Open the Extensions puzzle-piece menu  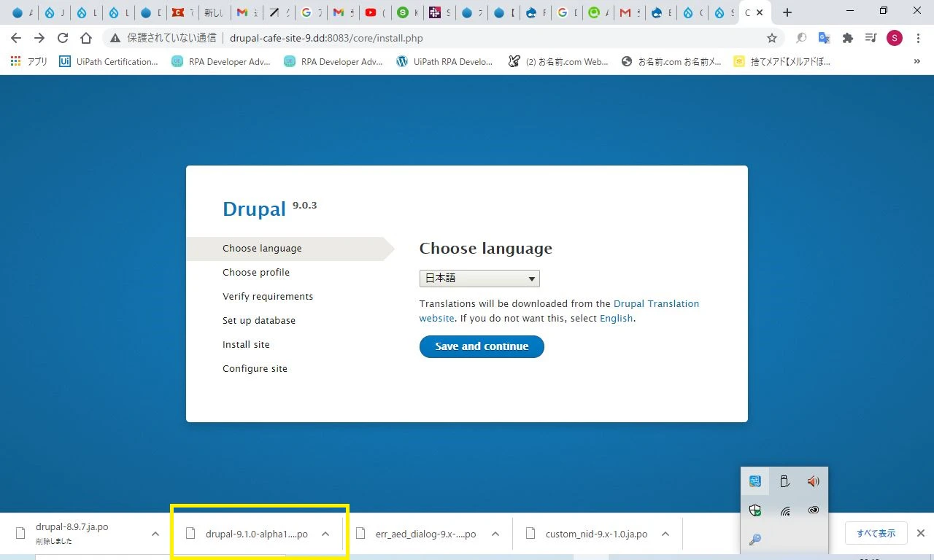coord(847,38)
